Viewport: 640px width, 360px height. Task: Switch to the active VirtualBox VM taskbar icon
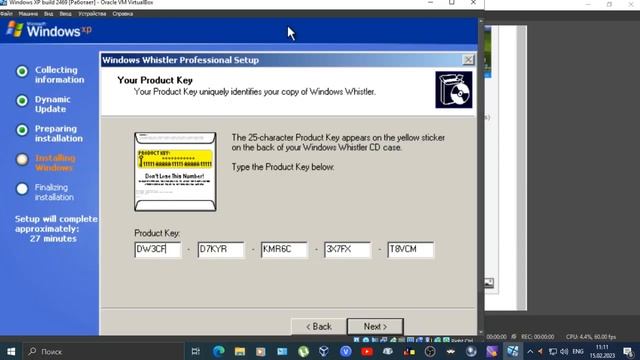coord(513,351)
